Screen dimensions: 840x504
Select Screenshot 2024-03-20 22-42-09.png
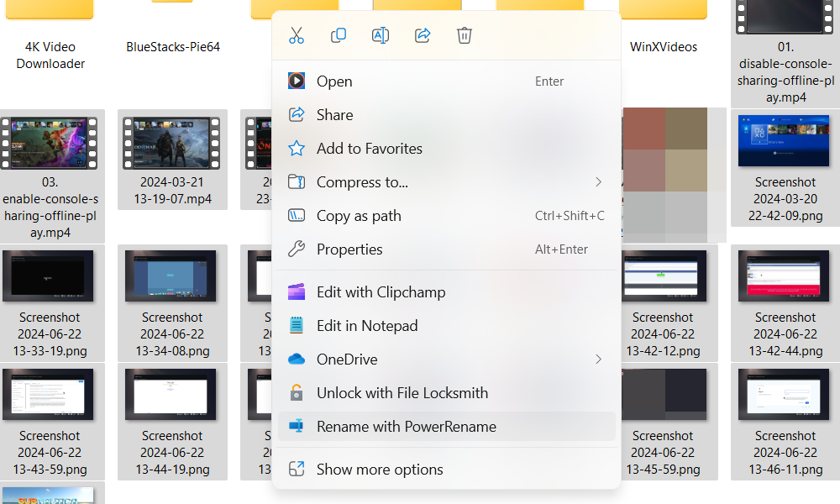click(785, 167)
